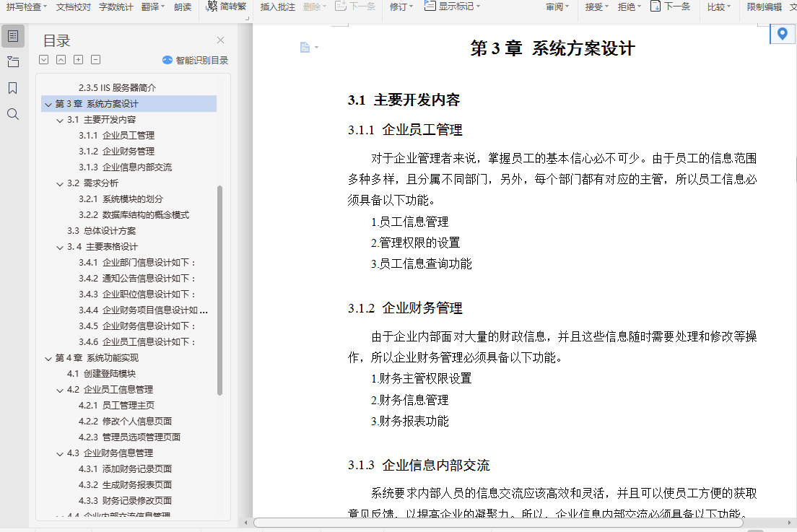The height and width of the screenshot is (532, 797).
Task: Select 3.1.1 企业员工管理 outline entry
Action: pos(116,136)
